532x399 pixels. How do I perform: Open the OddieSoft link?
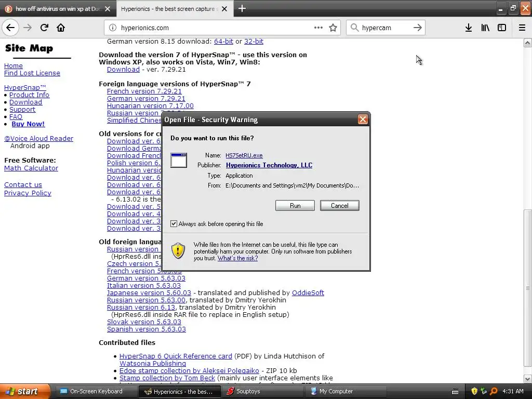308,293
